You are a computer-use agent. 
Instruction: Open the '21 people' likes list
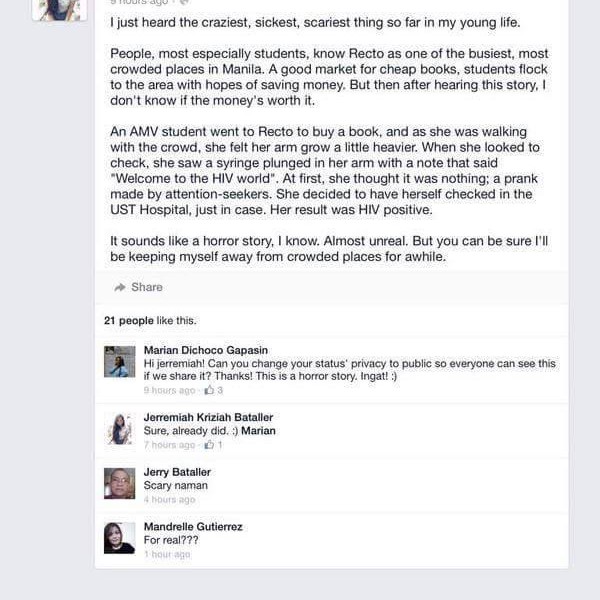tap(129, 321)
